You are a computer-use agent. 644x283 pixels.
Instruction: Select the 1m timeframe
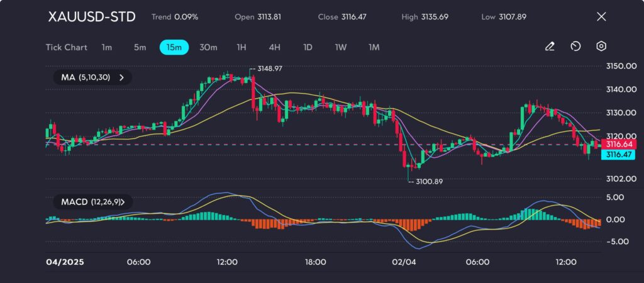(107, 47)
